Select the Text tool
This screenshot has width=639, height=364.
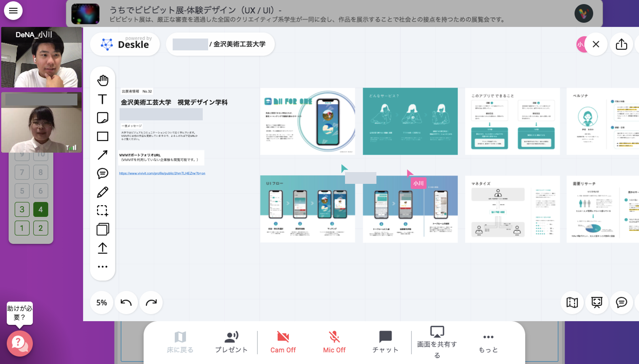click(x=102, y=99)
